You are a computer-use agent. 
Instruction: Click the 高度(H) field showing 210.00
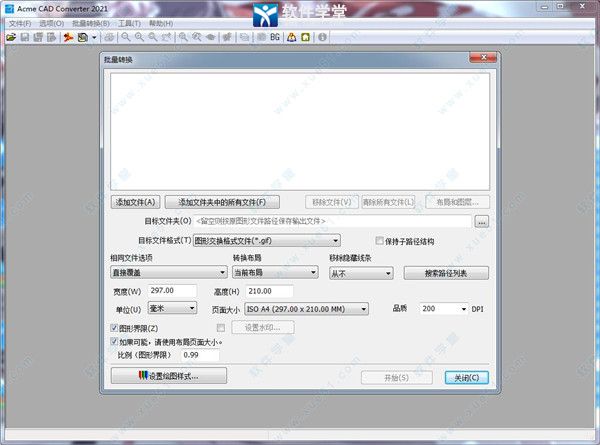pos(269,291)
